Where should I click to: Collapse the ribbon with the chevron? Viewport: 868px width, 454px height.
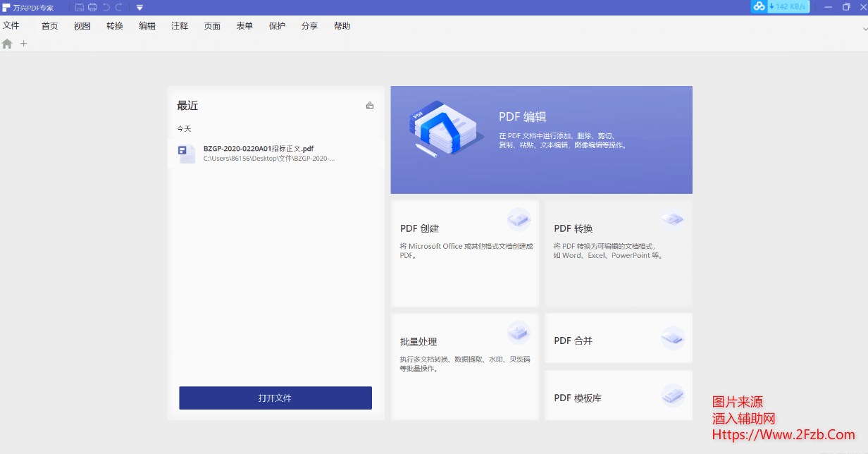tap(864, 29)
